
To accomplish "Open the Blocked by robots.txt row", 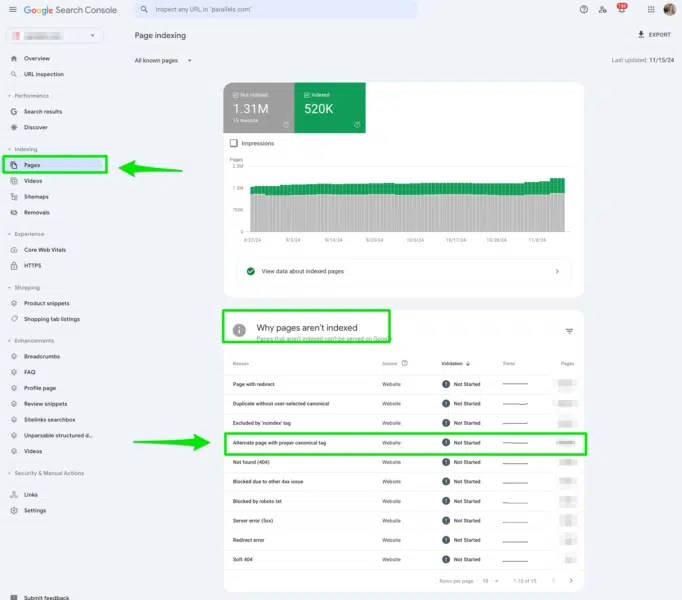I will click(x=404, y=501).
